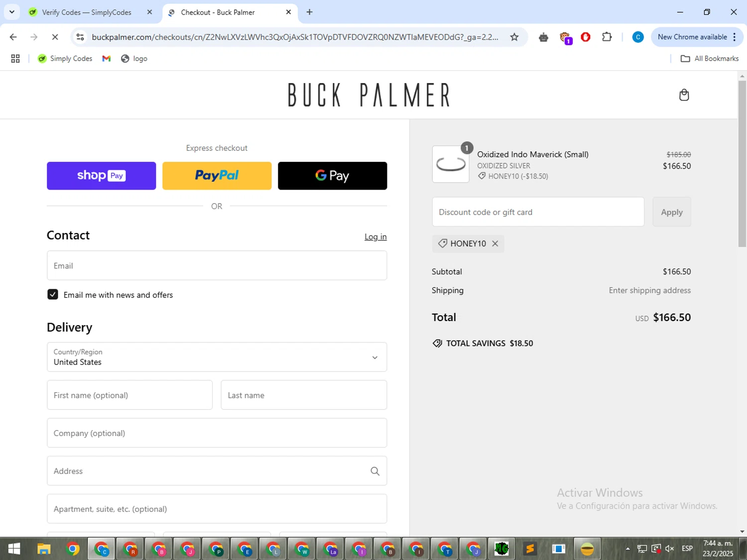Stop loading the page
Viewport: 747px width, 560px height.
[x=55, y=37]
